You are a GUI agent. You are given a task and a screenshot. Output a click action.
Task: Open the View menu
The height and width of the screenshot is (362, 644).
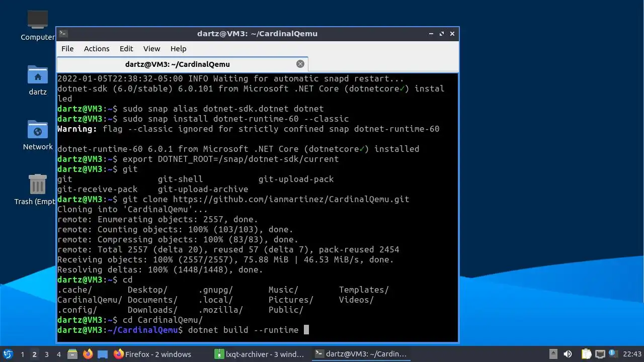(x=151, y=49)
